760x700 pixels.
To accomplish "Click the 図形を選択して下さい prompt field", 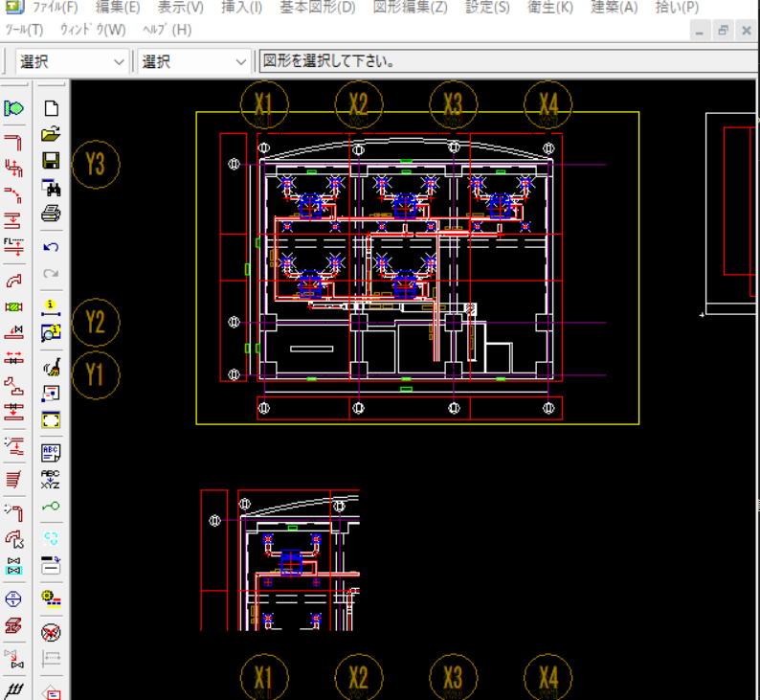I will [x=507, y=61].
